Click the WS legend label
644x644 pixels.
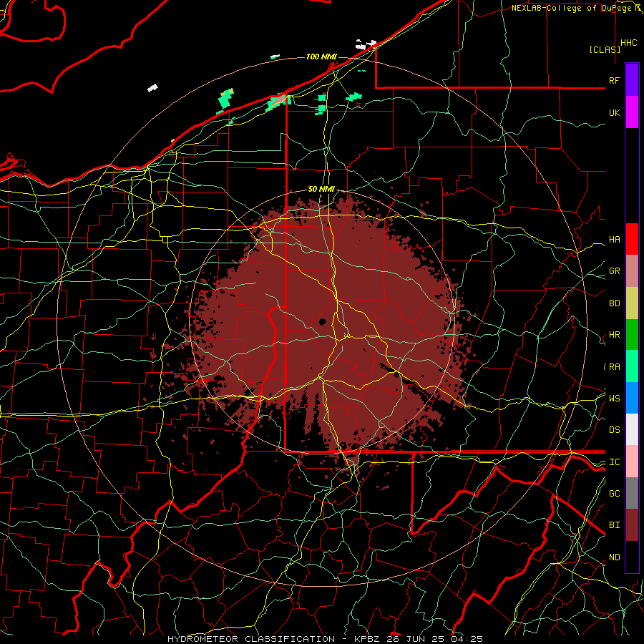click(x=614, y=398)
